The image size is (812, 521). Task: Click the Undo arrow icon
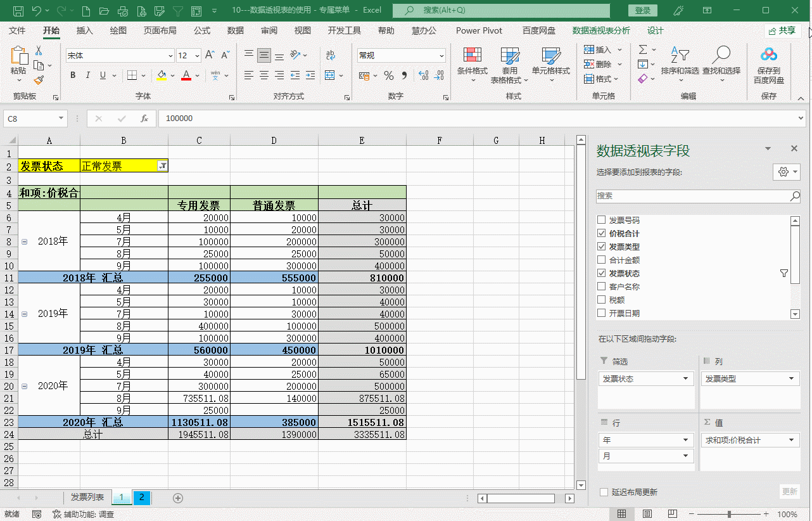36,11
